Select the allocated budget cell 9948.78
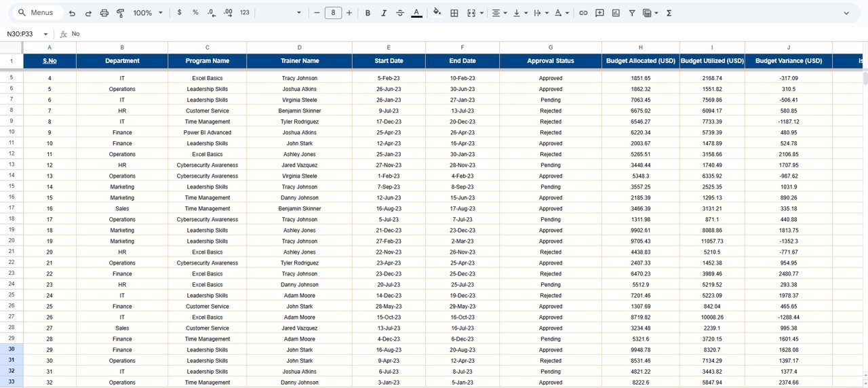The width and height of the screenshot is (868, 388). pyautogui.click(x=640, y=349)
